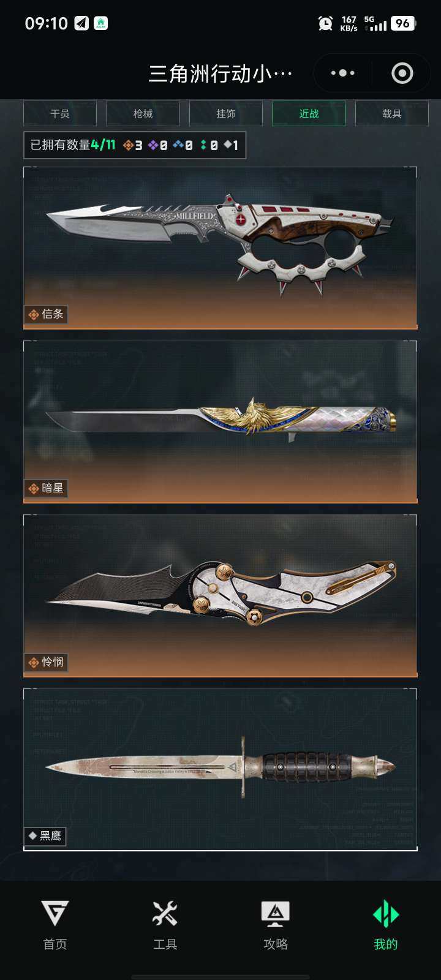441x980 pixels.
Task: Tap the blue rarity icon count
Action: (183, 145)
